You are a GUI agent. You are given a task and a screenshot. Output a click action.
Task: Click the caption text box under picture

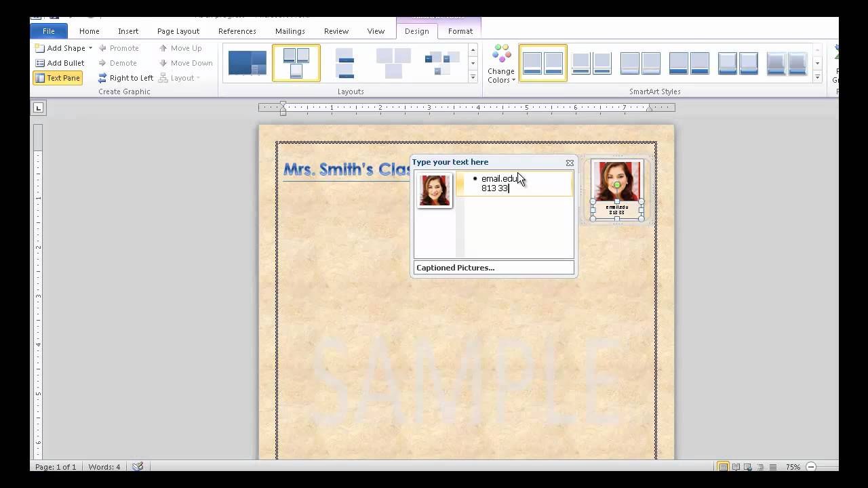(x=617, y=210)
